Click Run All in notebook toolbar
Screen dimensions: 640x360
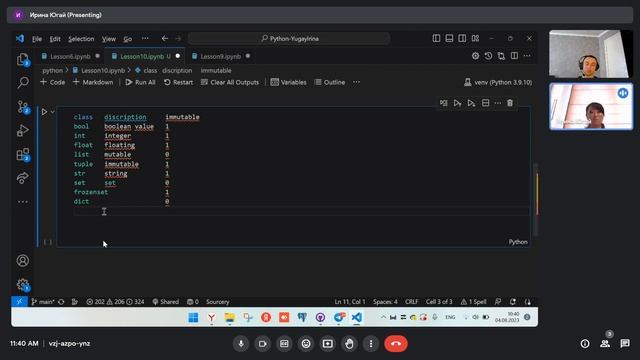[140, 82]
